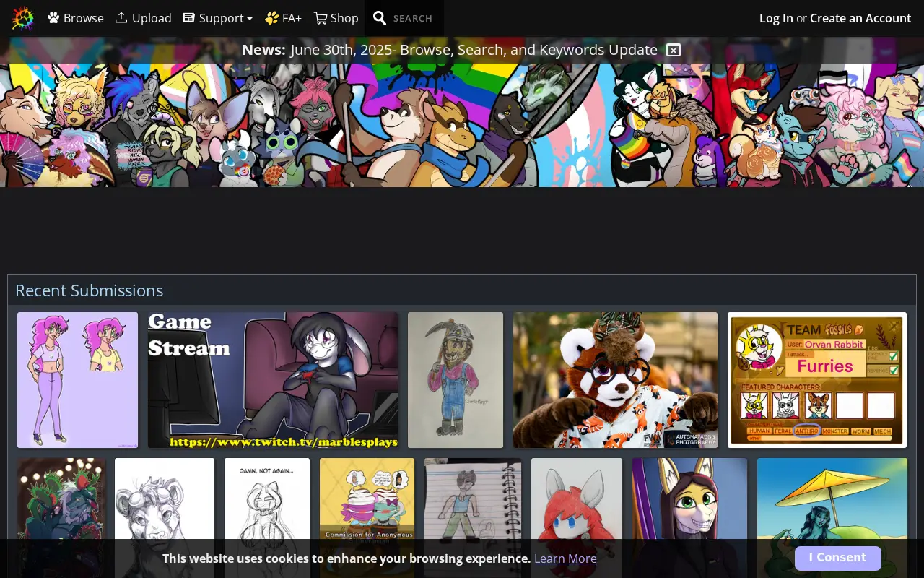Open the Game Stream submission thumbnail
This screenshot has width=924, height=578.
click(273, 380)
